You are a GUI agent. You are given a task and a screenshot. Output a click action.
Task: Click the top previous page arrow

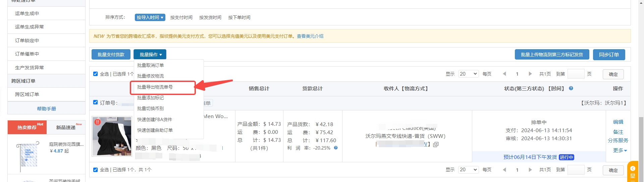(504, 74)
